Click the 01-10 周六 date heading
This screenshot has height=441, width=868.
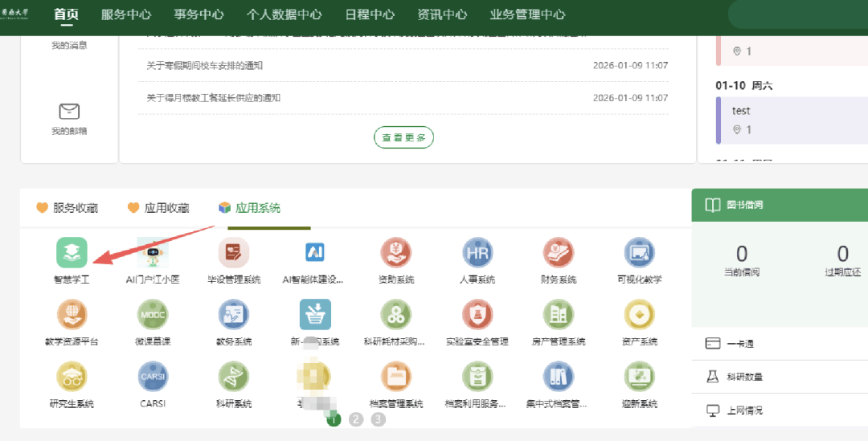point(744,85)
